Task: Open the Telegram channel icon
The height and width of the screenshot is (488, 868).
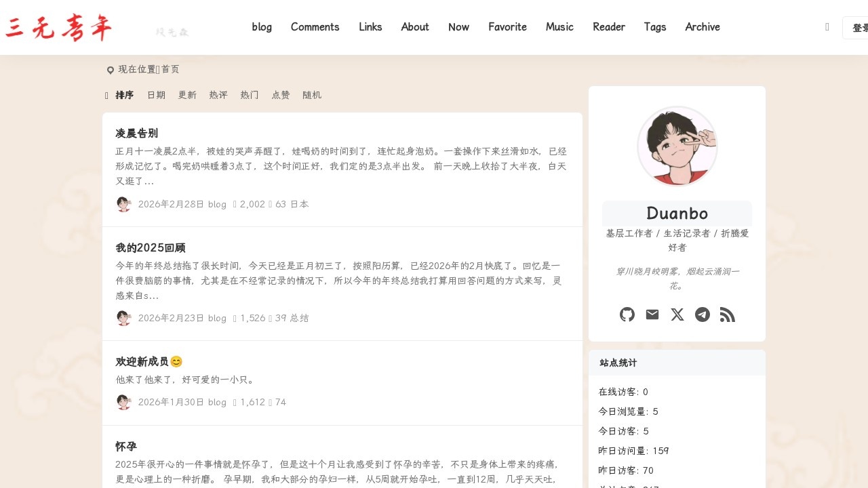Action: (x=703, y=314)
